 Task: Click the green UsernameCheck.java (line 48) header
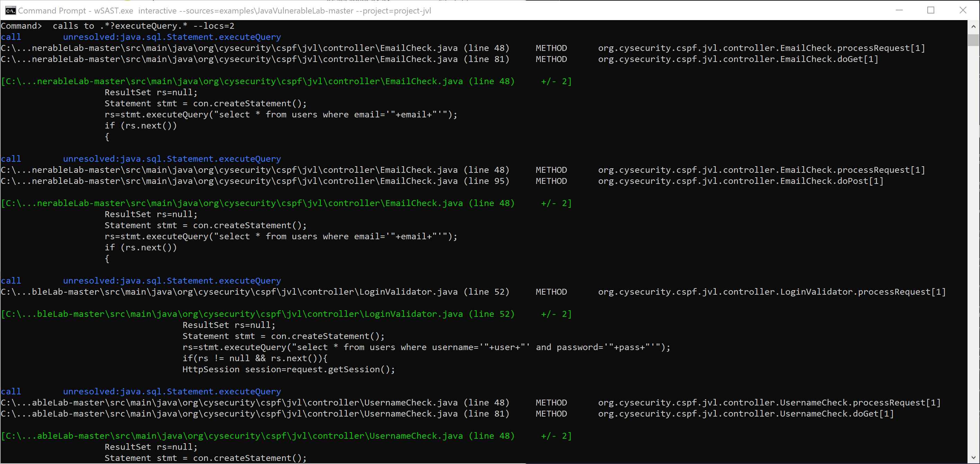coord(286,436)
